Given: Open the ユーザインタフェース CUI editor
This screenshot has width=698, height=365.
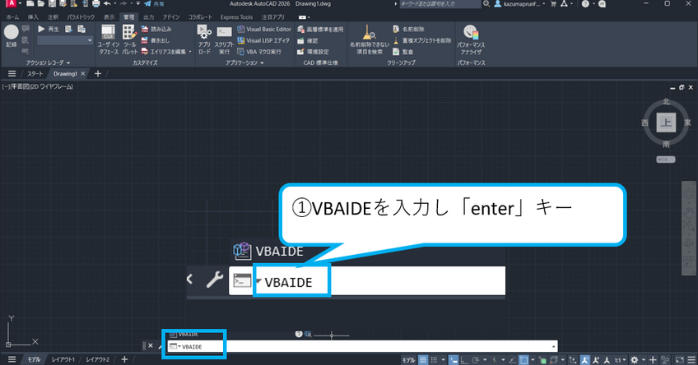Looking at the screenshot, I should point(108,39).
